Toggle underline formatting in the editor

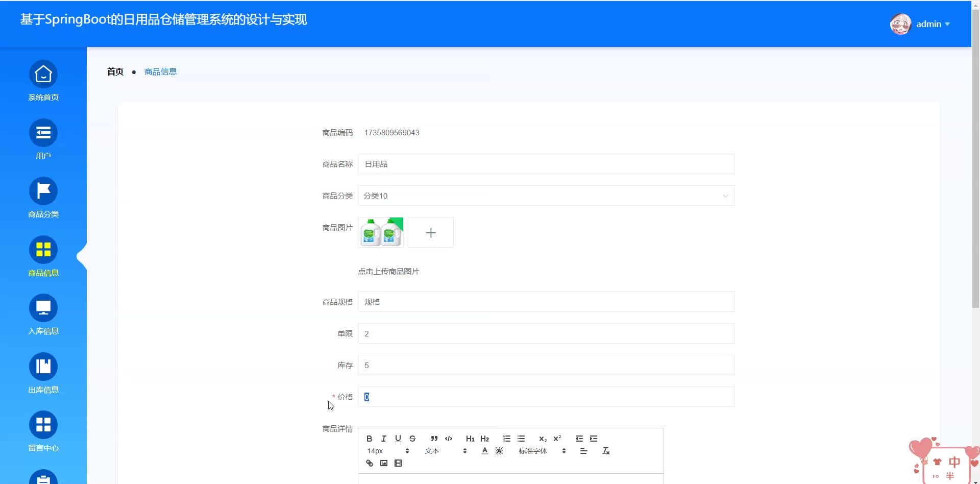pyautogui.click(x=398, y=439)
